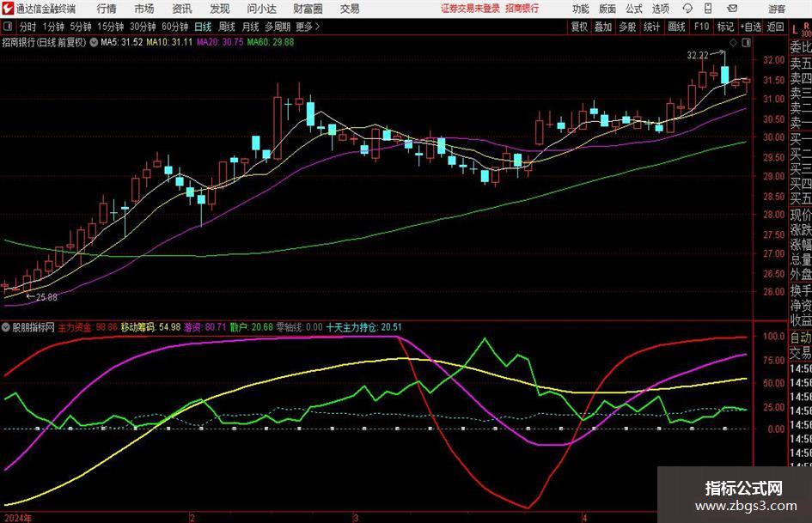Open F10 company info
The image size is (812, 523).
[x=701, y=27]
